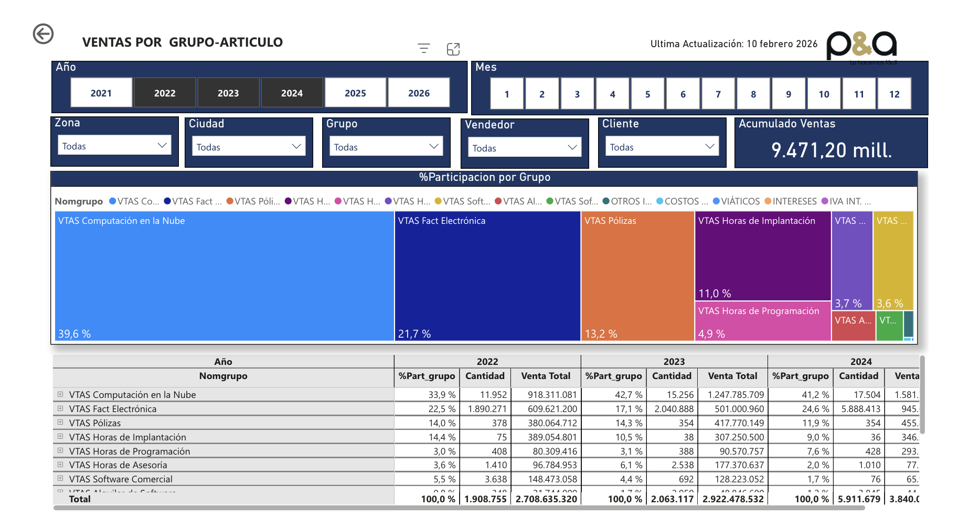Viewport: 980px width, 518px height.
Task: Click the P&A company logo
Action: [861, 46]
